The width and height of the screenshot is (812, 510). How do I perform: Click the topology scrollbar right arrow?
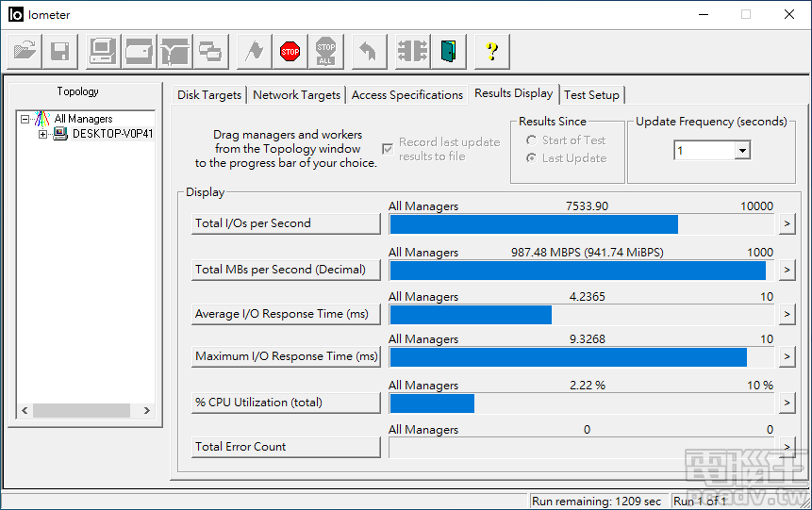[146, 411]
